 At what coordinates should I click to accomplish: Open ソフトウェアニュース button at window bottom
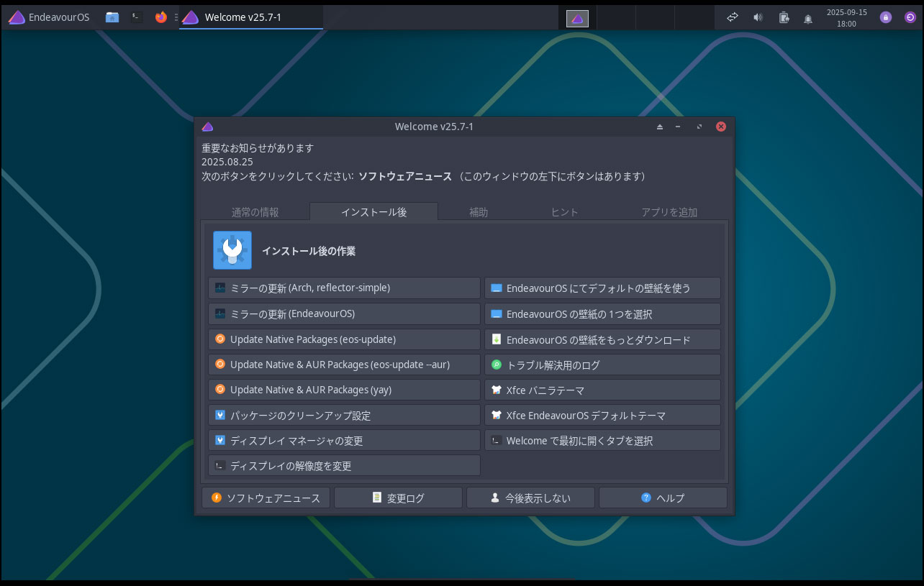266,498
